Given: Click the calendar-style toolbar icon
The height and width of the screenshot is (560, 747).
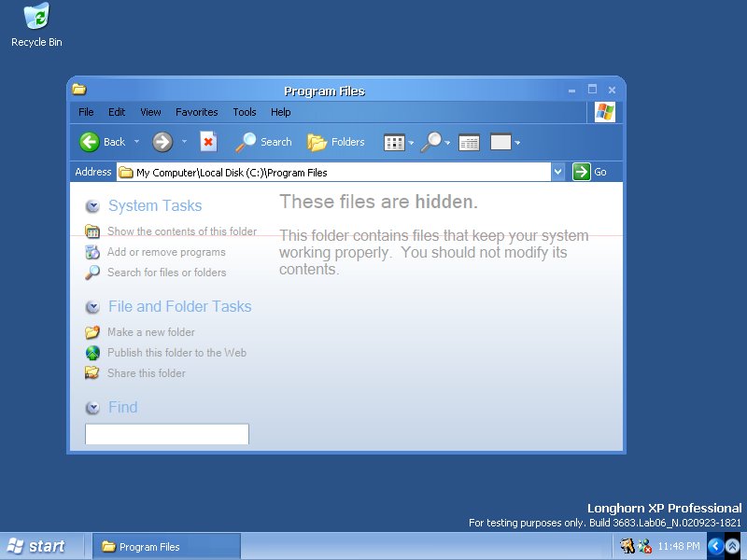Looking at the screenshot, I should (469, 143).
